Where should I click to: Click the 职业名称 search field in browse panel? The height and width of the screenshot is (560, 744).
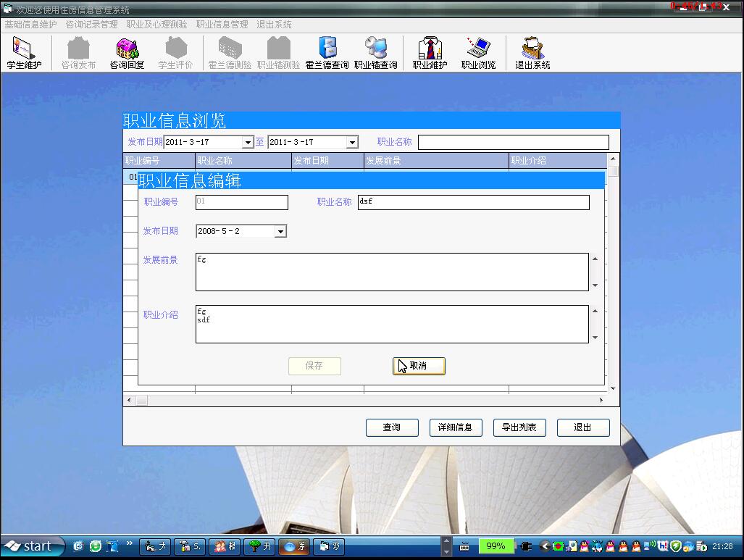click(514, 143)
